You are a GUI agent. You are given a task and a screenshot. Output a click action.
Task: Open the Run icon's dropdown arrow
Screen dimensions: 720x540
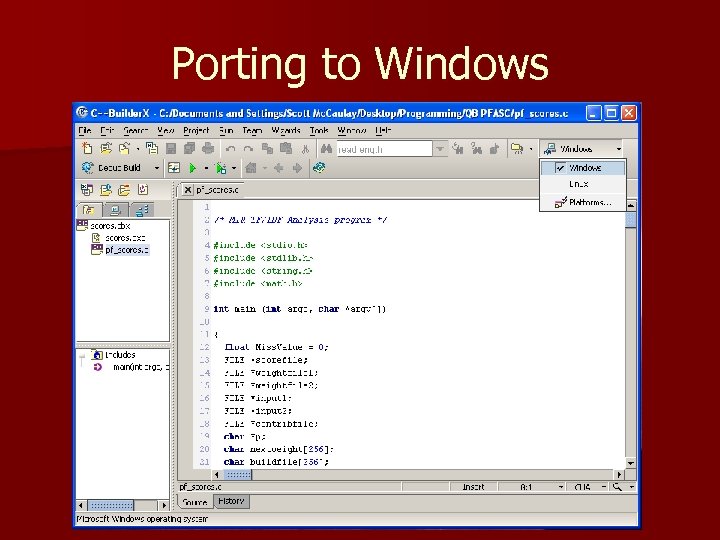coord(206,169)
